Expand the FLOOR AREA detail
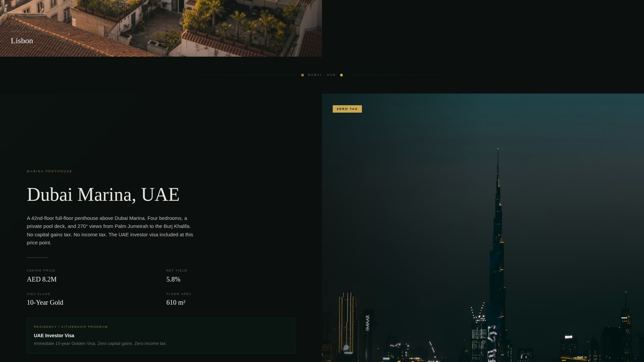Screen dimensions: 644x362 click(178, 294)
